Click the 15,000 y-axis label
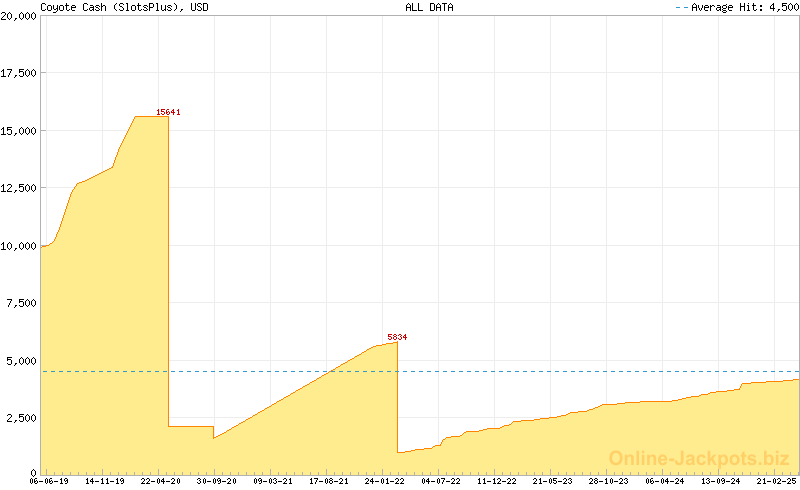 point(20,131)
